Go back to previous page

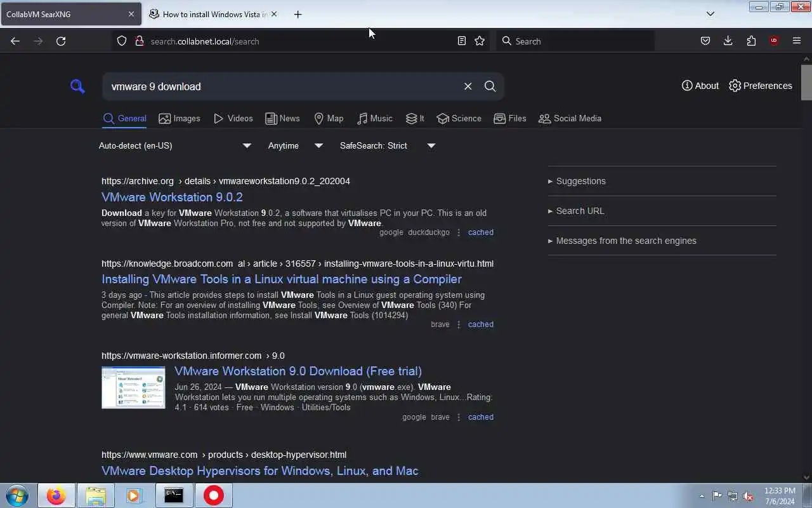pos(15,41)
